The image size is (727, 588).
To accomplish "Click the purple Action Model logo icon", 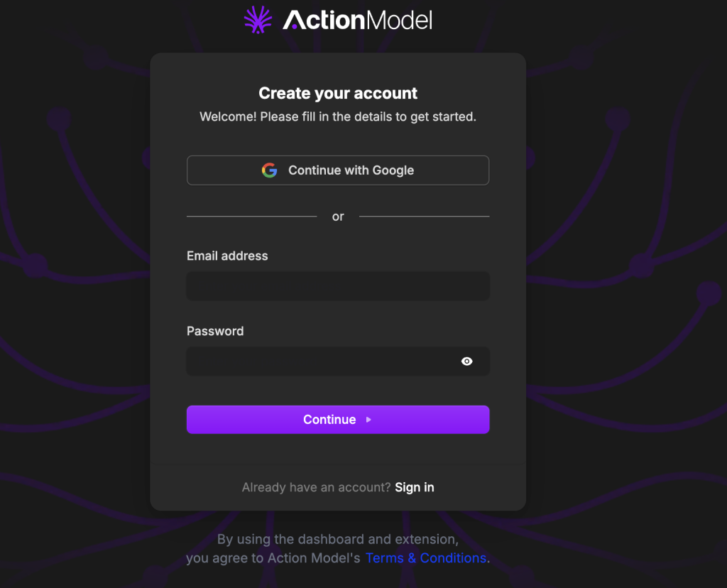I will pos(258,19).
